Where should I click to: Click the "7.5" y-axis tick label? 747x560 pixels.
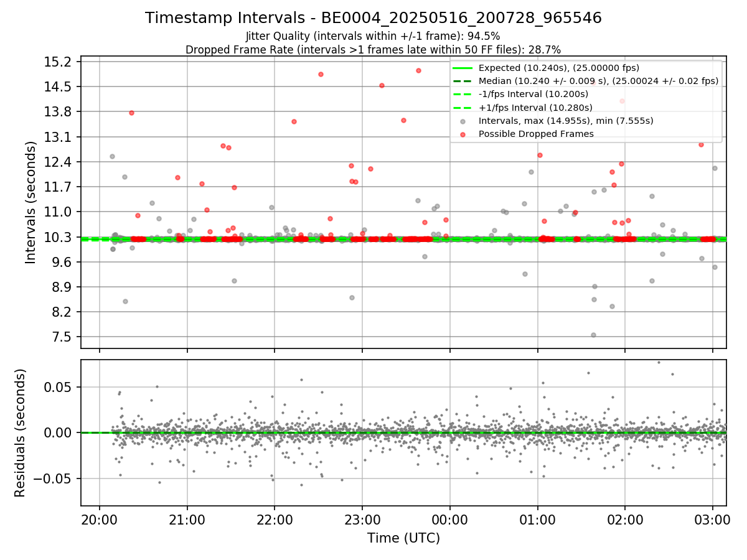(63, 337)
